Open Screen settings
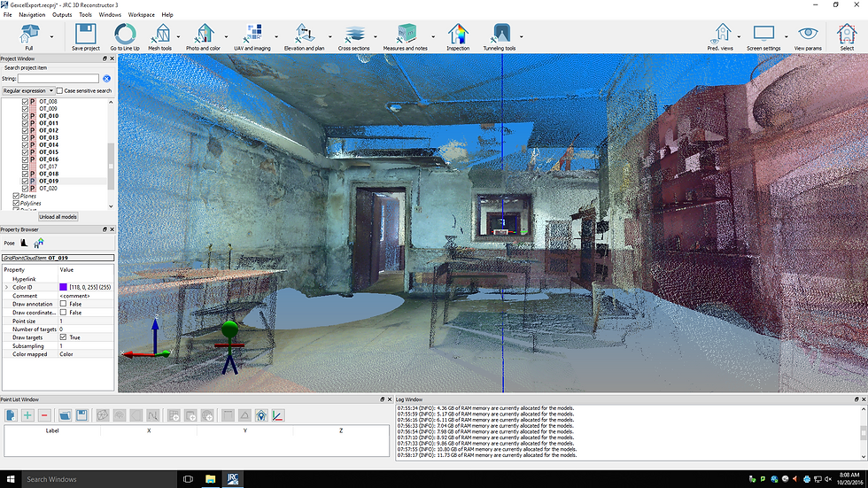 tap(763, 34)
